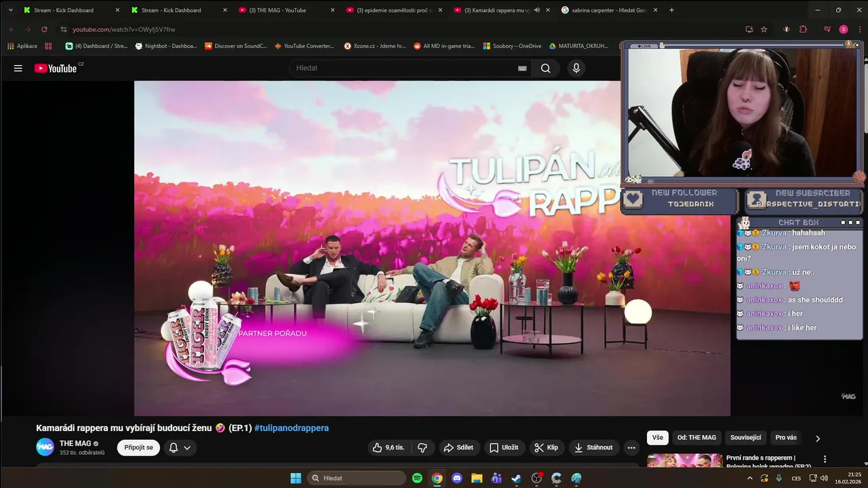Click the 'Sdílet' share button
868x488 pixels.
458,447
